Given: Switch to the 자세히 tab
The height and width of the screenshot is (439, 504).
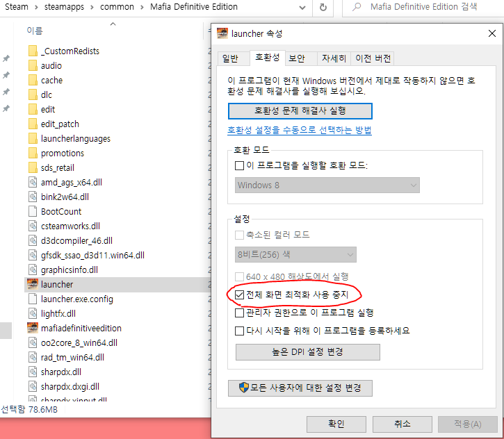Looking at the screenshot, I should 334,58.
